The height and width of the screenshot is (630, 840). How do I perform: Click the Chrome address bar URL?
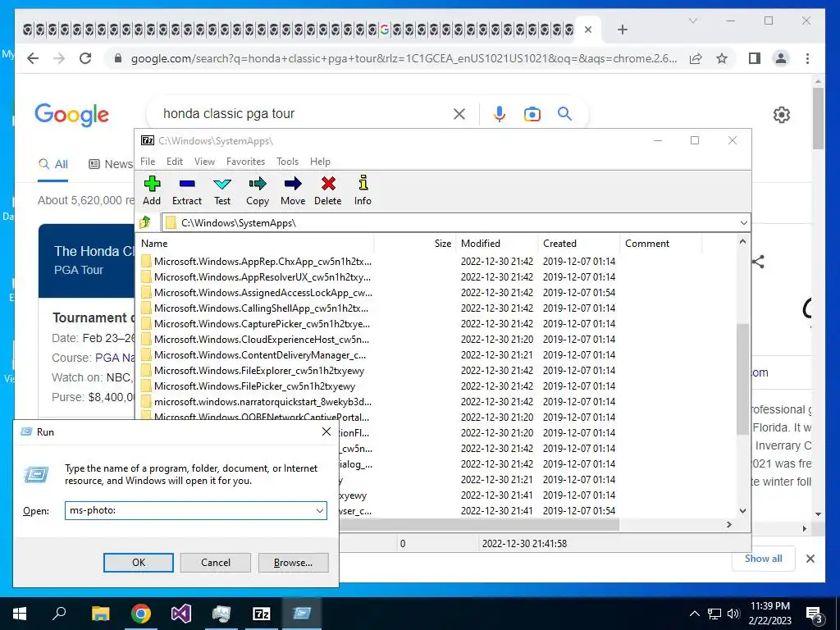404,58
